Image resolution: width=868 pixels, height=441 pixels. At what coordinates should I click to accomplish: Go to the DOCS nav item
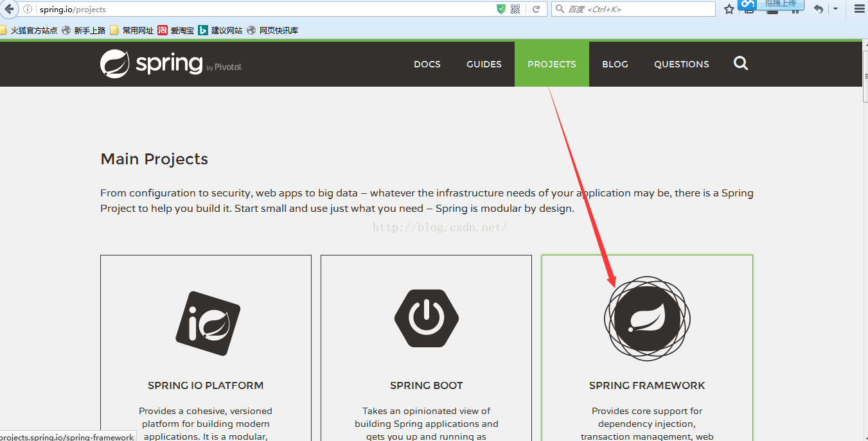(x=427, y=64)
